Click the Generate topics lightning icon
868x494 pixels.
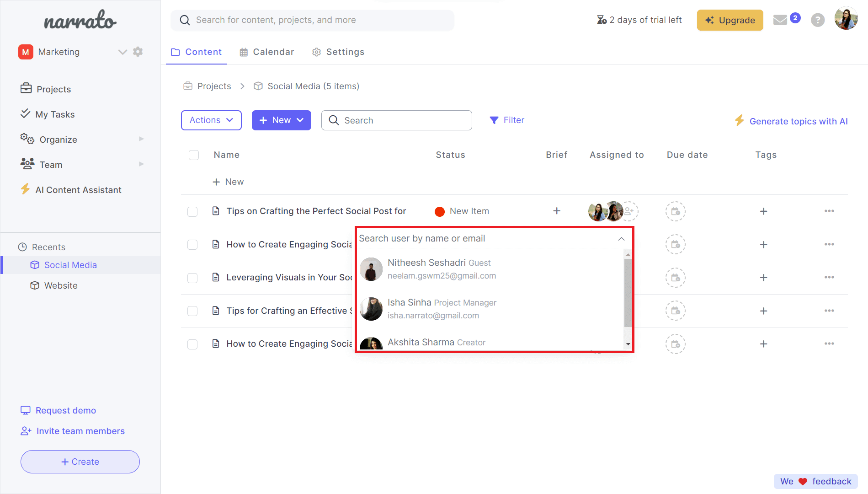739,120
